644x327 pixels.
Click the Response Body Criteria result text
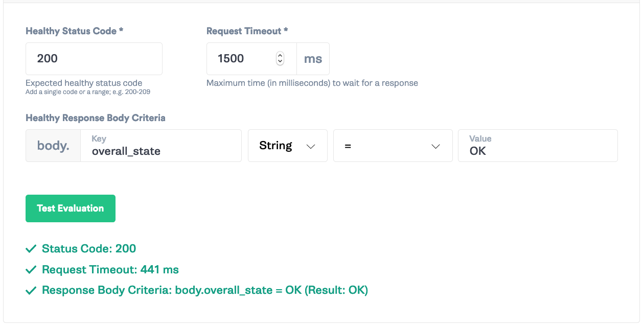(205, 291)
